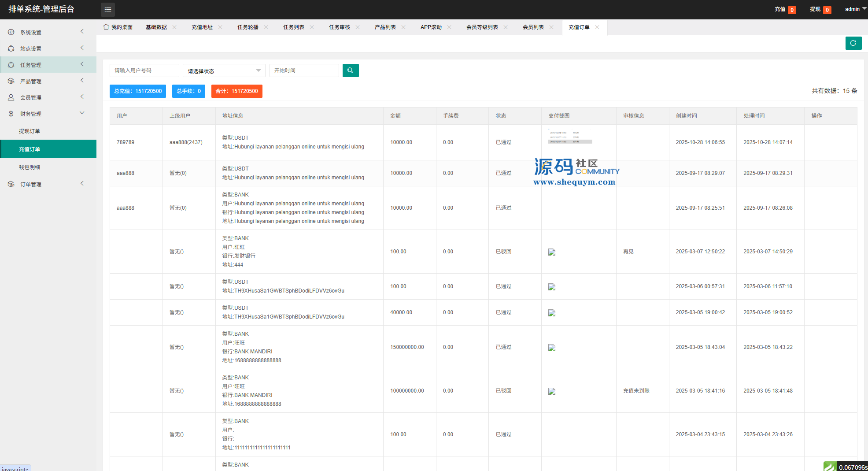Switch to the APP滚动 tab
868x471 pixels.
click(x=431, y=27)
